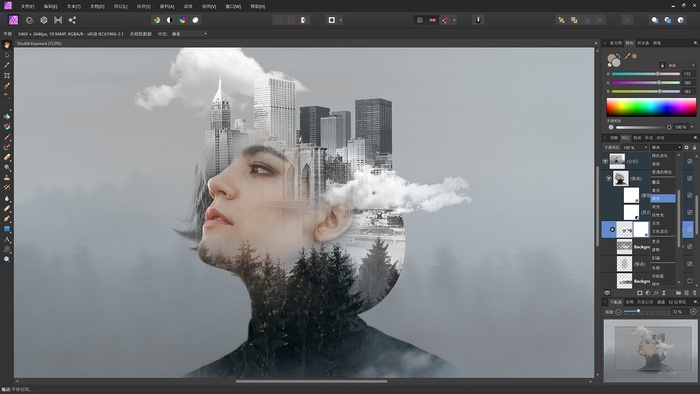The image size is (700, 394).
Task: Open the snapping options dropdown arrow
Action: 454,20
